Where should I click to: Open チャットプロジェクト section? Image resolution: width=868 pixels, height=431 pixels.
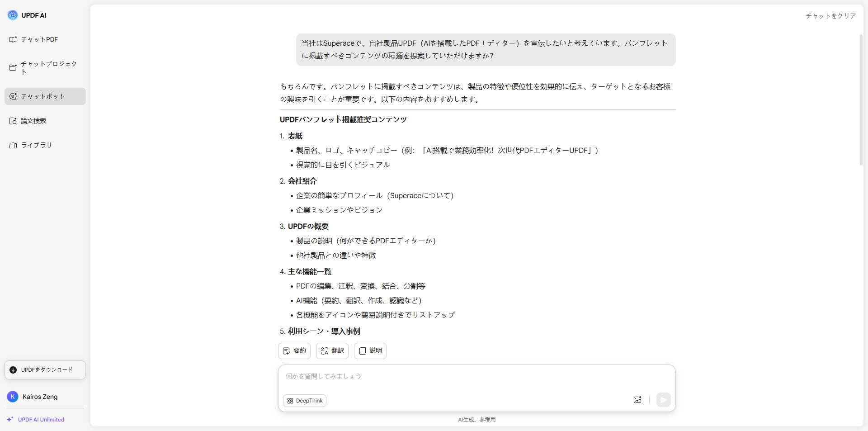(45, 68)
